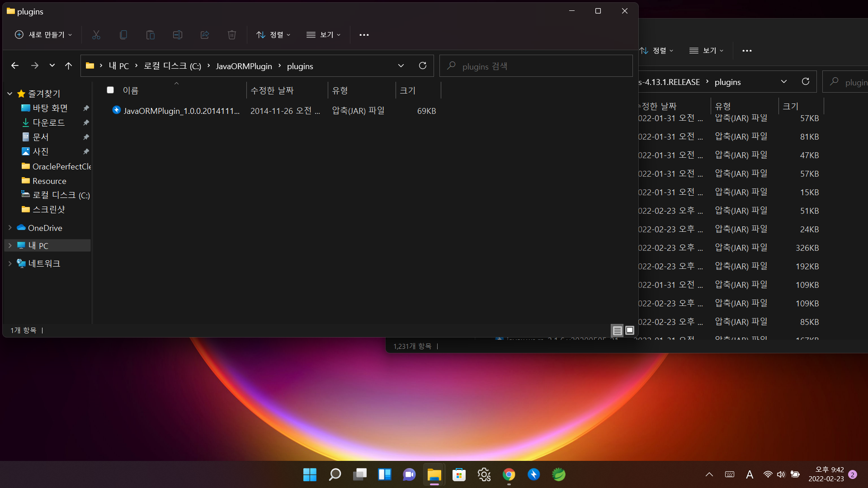This screenshot has height=488, width=868.
Task: Switch to details list view toggle
Action: [617, 331]
